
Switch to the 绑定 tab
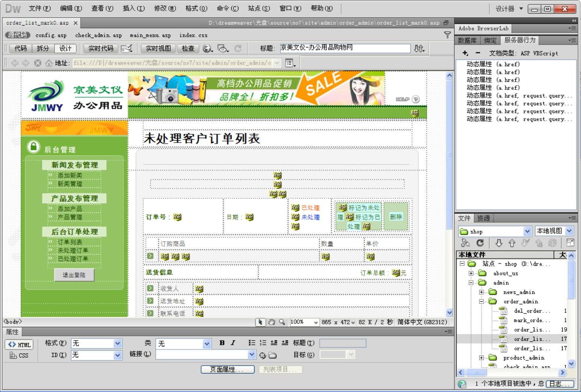pos(490,40)
